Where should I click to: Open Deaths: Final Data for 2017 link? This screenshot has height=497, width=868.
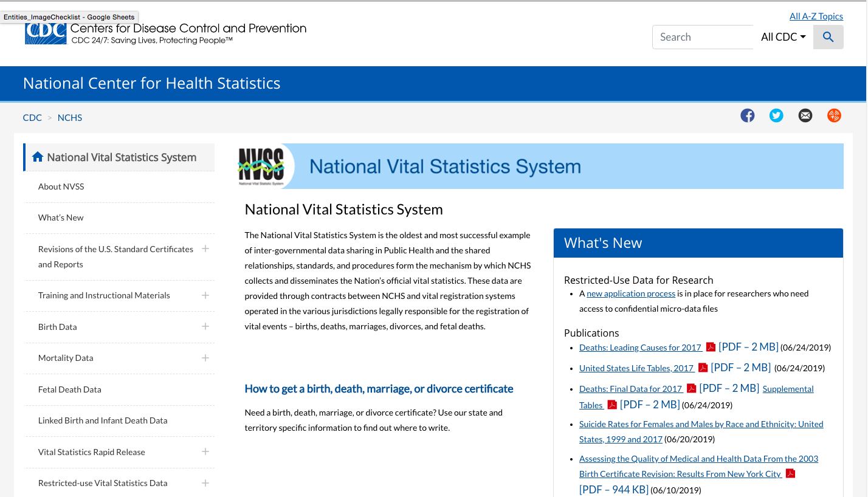[630, 389]
